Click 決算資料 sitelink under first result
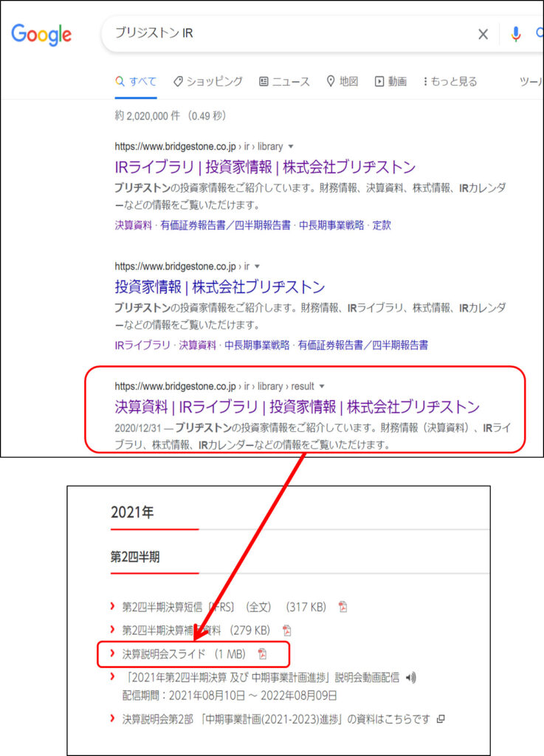 click(134, 225)
